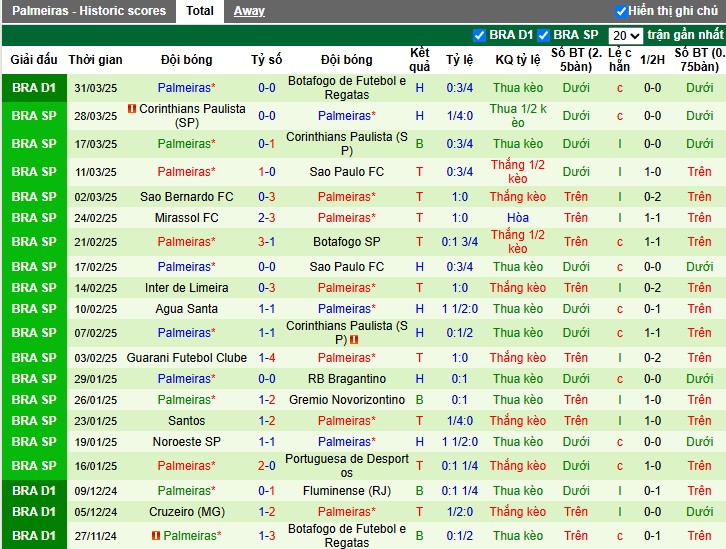The image size is (726, 549).
Task: Open Sao Bernardo FC team link
Action: (x=187, y=197)
